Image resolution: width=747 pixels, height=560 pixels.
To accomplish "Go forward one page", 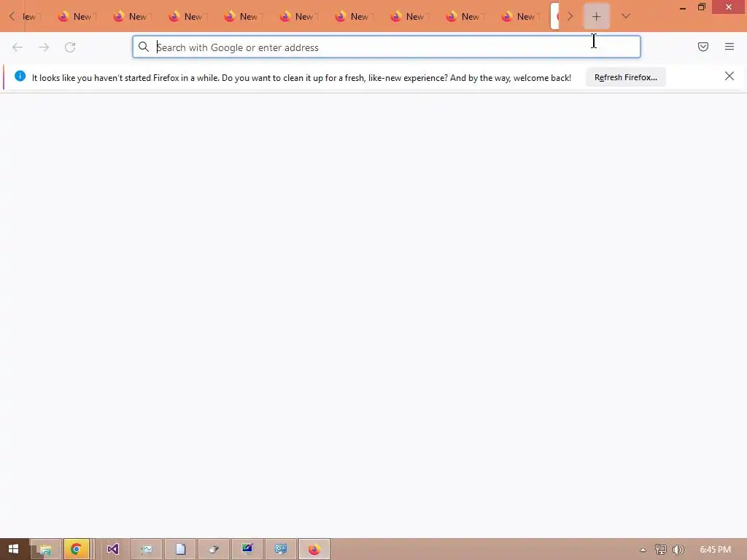I will (x=44, y=47).
